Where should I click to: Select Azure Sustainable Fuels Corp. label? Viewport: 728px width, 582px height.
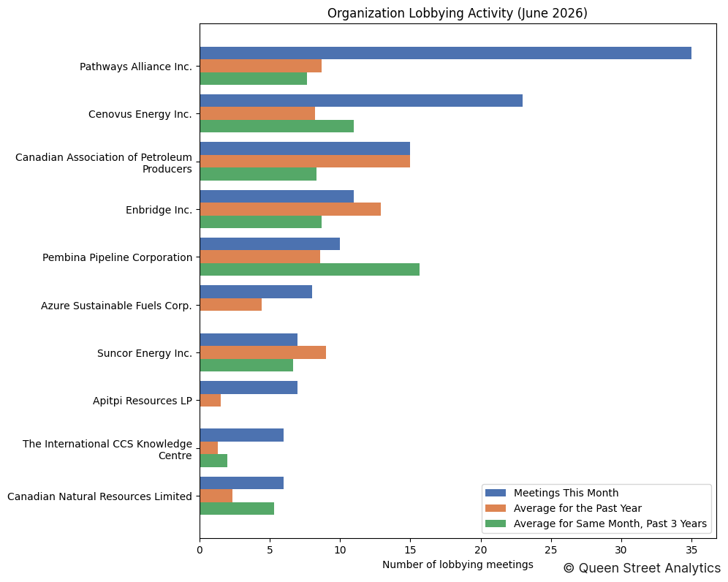116,306
